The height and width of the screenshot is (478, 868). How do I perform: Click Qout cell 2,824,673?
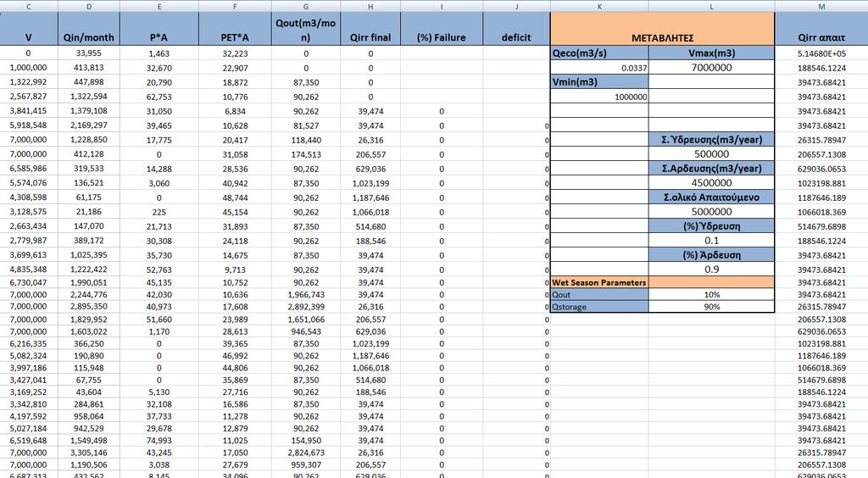coord(306,453)
